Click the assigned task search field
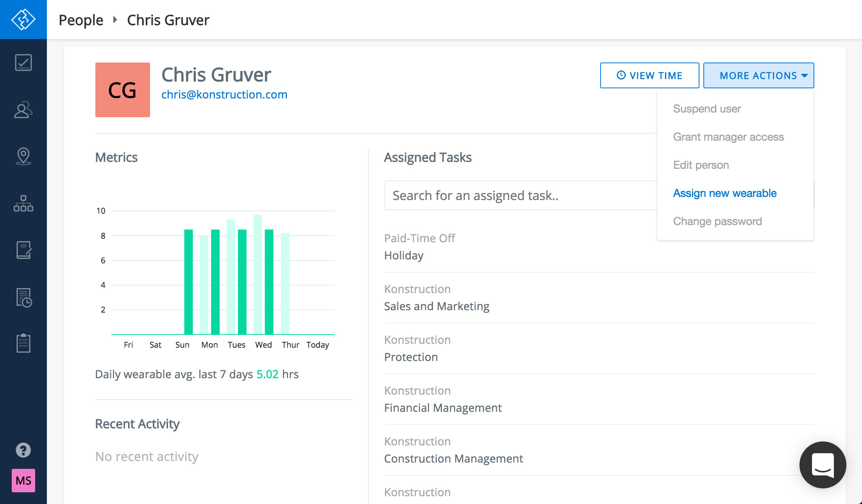Image resolution: width=862 pixels, height=504 pixels. 508,195
